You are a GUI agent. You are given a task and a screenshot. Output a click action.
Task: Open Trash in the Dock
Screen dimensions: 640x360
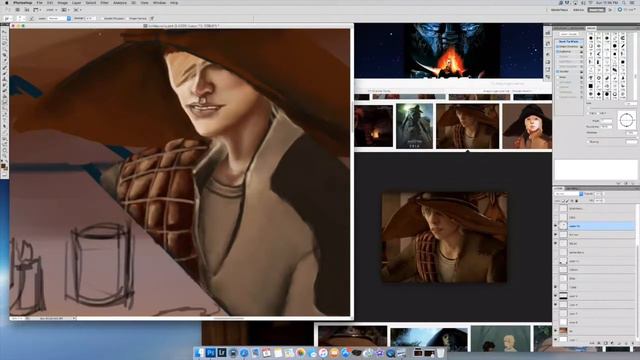[x=440, y=352]
